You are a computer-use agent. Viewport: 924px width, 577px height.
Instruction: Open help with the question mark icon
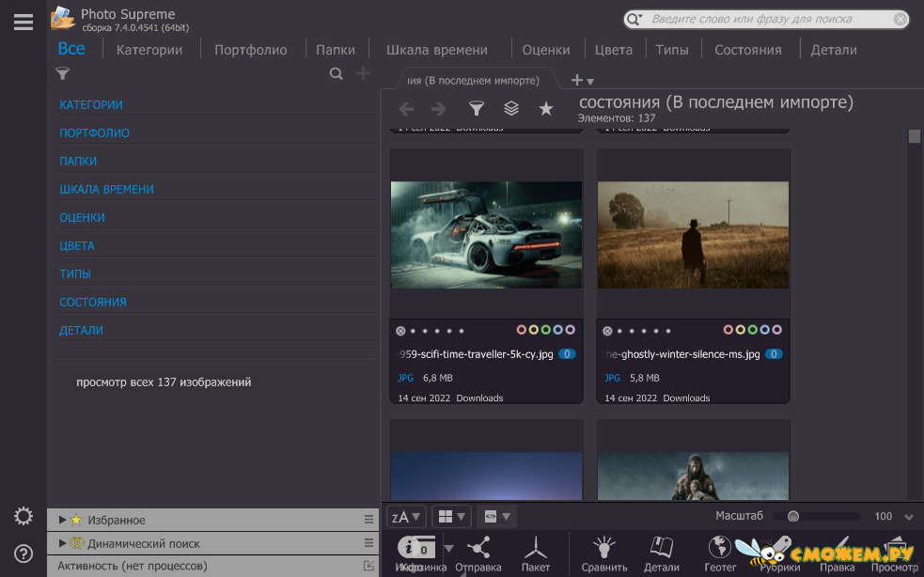(23, 554)
